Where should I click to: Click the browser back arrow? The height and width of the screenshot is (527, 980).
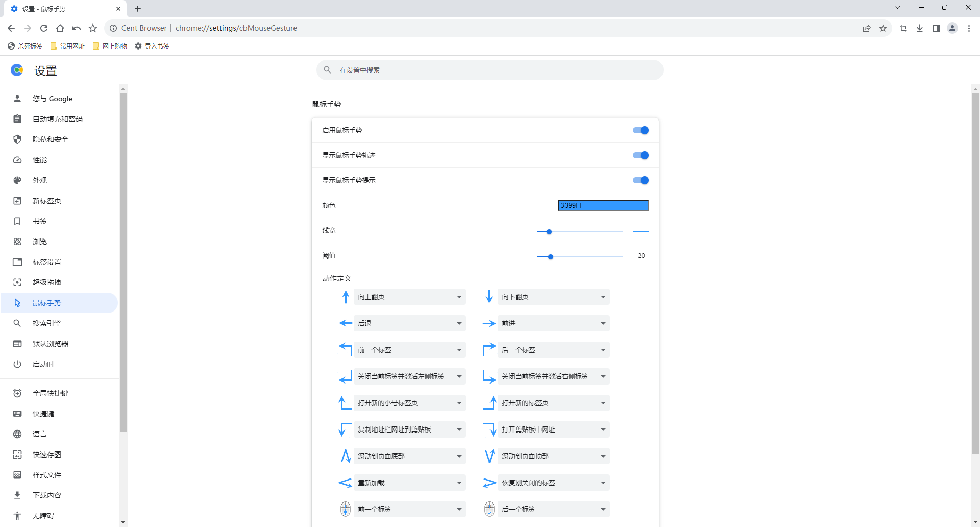[x=11, y=28]
